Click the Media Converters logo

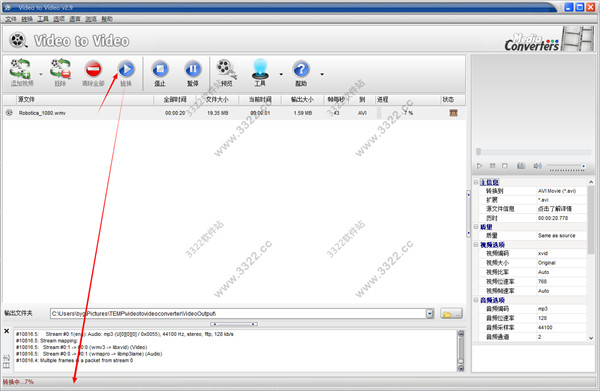point(531,43)
